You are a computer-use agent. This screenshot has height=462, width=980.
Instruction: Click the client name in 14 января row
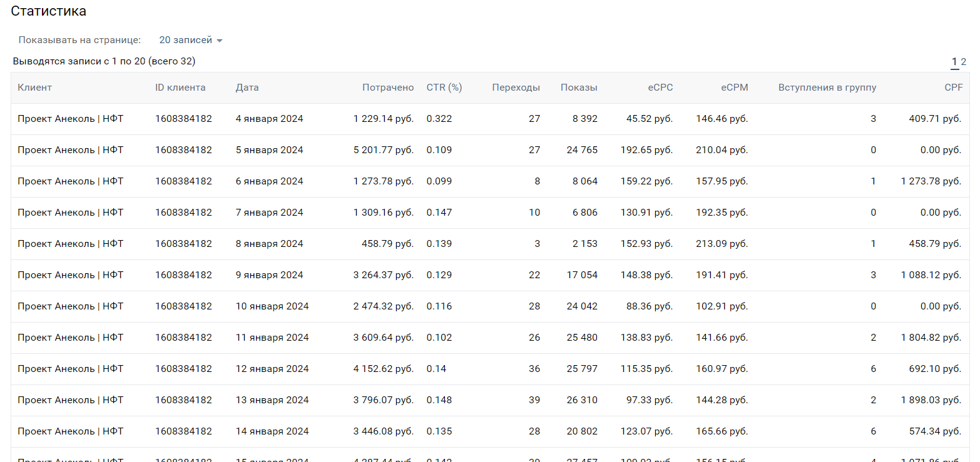71,431
